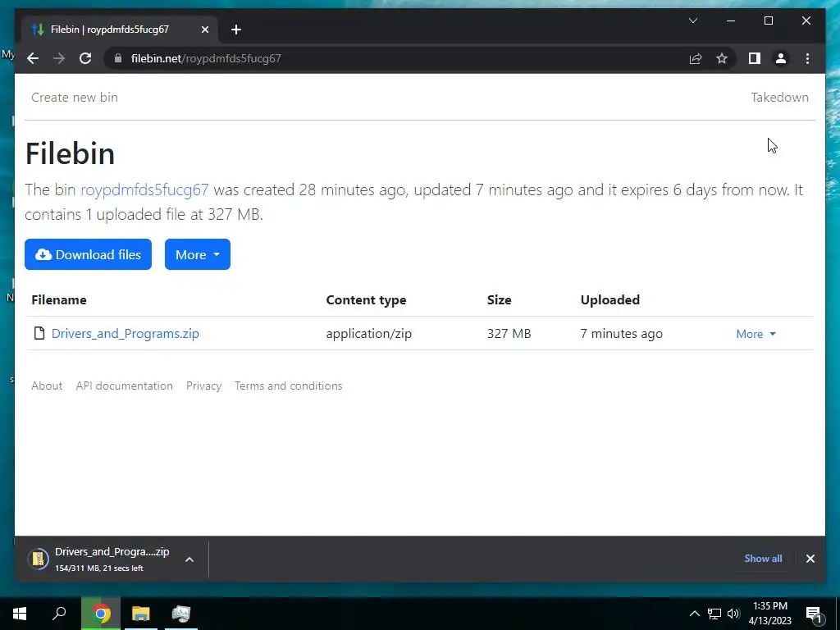This screenshot has width=840, height=630.
Task: Share this page using the share icon
Action: pos(696,58)
